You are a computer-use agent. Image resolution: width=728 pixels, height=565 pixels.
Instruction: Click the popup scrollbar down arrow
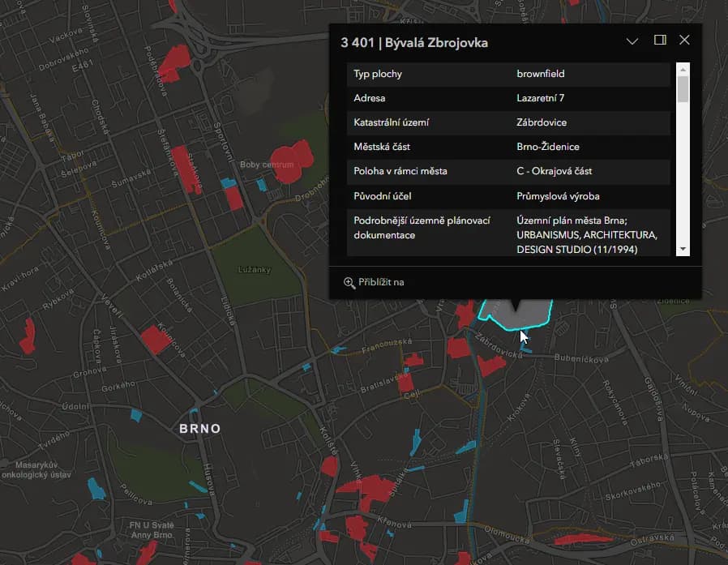pyautogui.click(x=683, y=249)
